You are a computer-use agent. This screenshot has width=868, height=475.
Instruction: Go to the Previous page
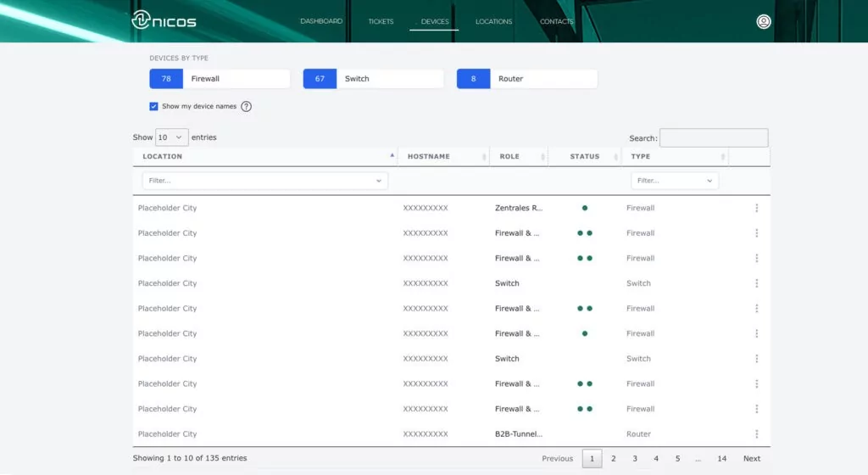(557, 458)
